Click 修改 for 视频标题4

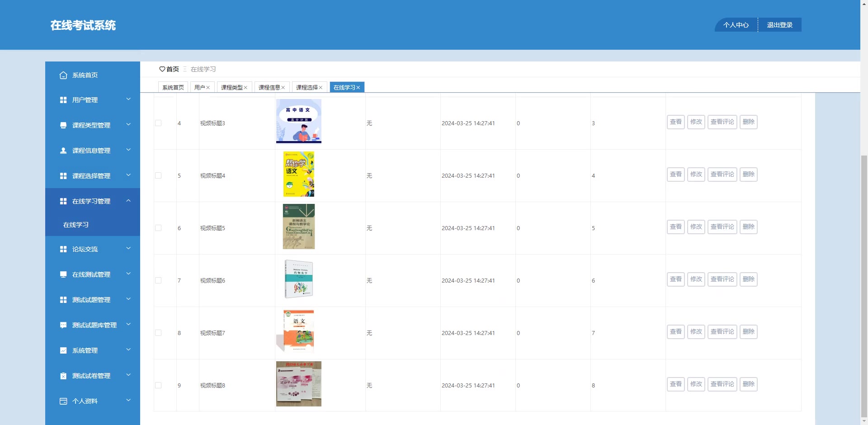coord(696,175)
